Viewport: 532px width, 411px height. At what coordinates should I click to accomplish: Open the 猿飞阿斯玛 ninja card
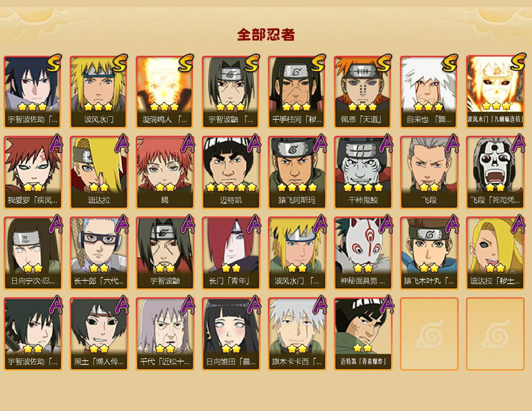[297, 172]
